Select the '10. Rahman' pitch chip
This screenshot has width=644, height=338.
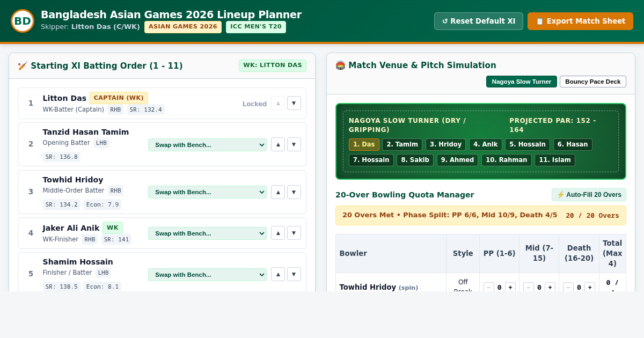point(506,160)
